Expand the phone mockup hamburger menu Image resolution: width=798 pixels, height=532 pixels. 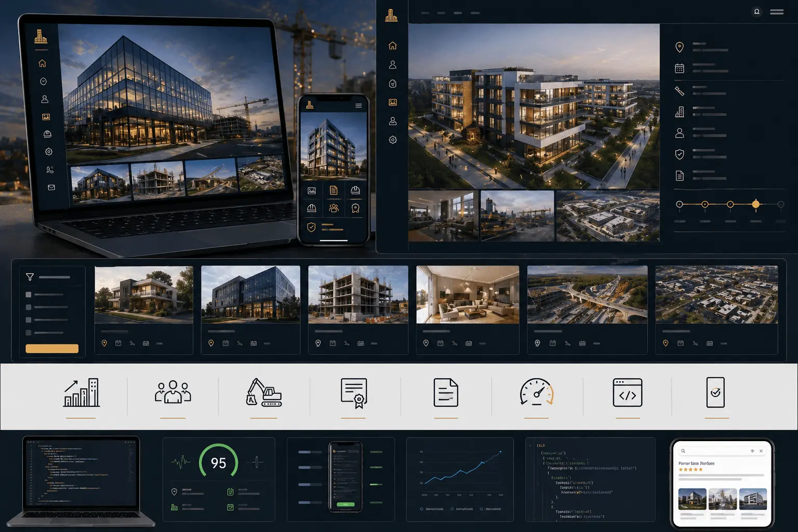358,105
